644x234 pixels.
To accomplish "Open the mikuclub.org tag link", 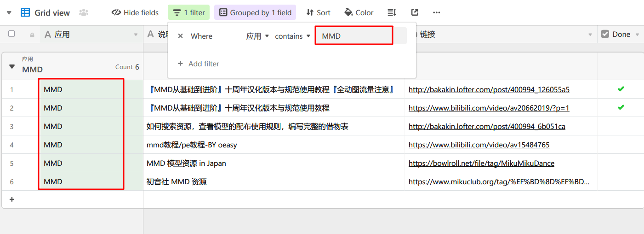I will [x=499, y=181].
